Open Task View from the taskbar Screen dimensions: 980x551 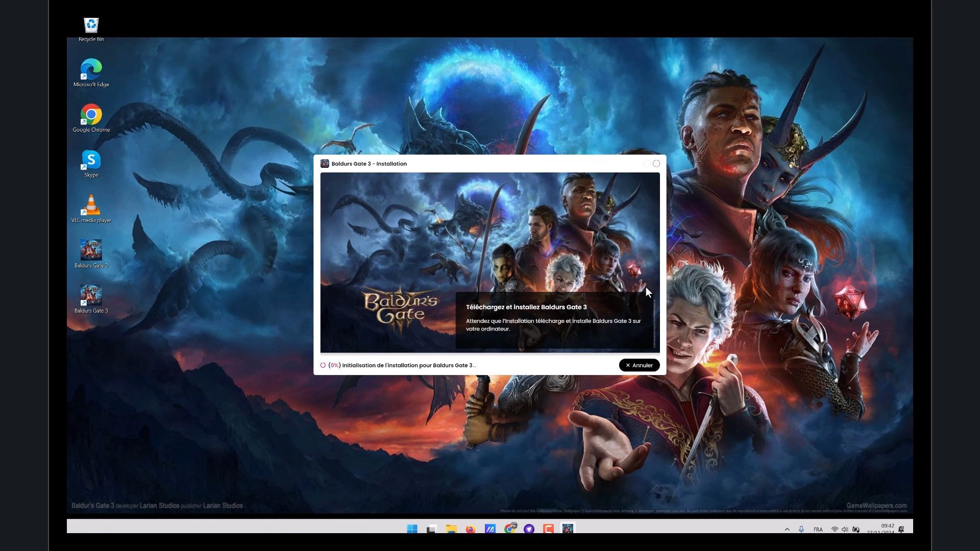pyautogui.click(x=431, y=529)
